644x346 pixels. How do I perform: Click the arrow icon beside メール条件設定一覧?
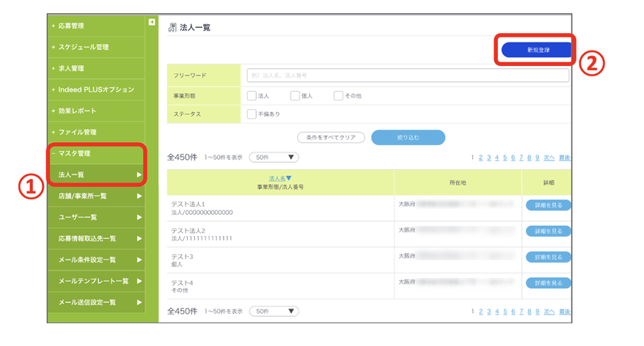[x=139, y=260]
